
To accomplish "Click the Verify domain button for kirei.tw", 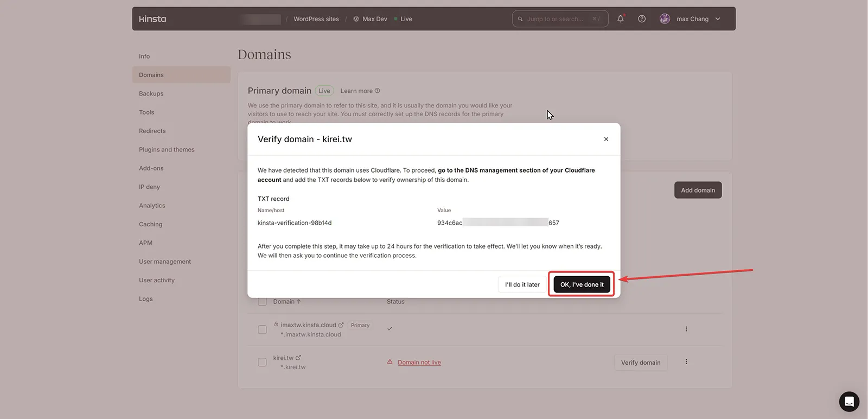I will [x=641, y=363].
